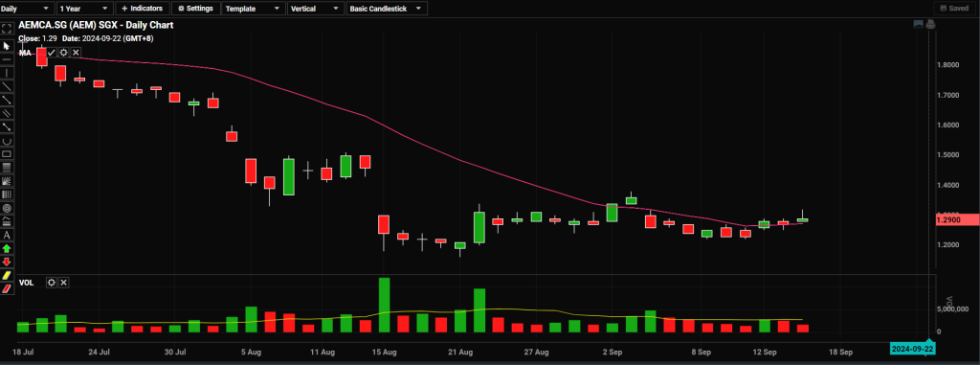This screenshot has width=980, height=365.
Task: Click the Saved button
Action: [956, 8]
